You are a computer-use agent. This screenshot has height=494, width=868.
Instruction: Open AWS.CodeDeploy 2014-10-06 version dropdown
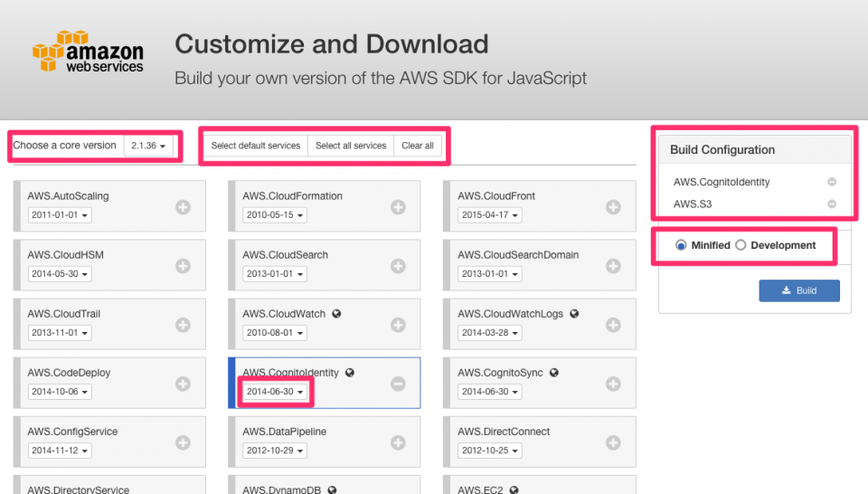(x=60, y=392)
